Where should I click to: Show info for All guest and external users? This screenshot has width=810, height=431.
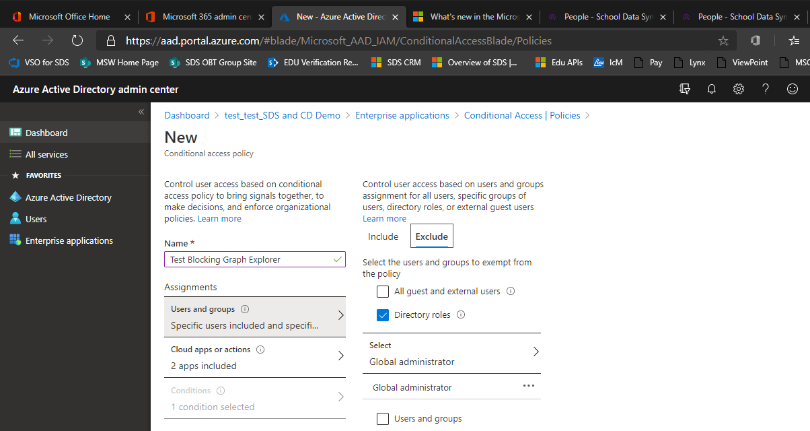[x=510, y=291]
